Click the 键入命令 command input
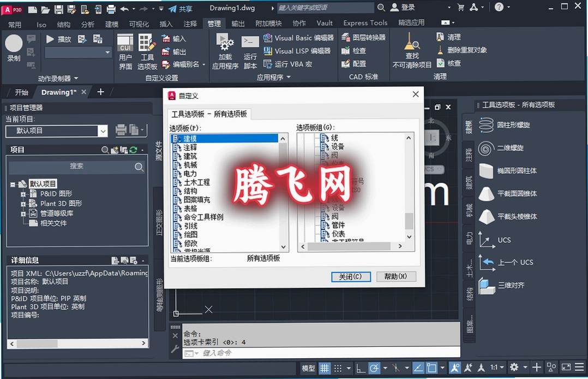The image size is (588, 379). point(321,353)
